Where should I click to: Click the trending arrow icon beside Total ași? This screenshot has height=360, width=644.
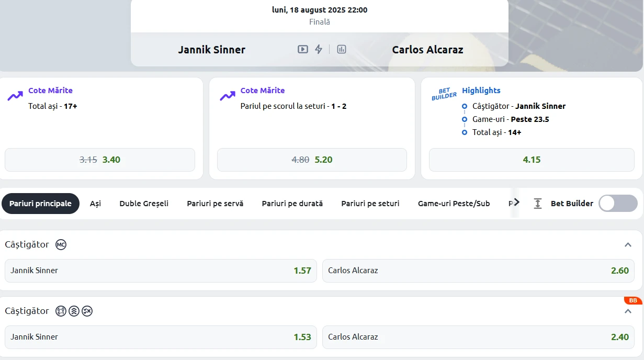point(15,96)
